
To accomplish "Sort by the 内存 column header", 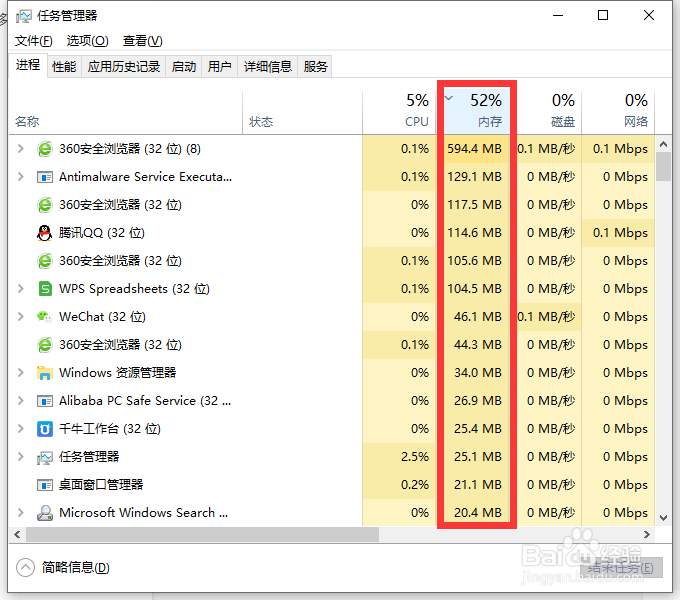I will tap(476, 112).
